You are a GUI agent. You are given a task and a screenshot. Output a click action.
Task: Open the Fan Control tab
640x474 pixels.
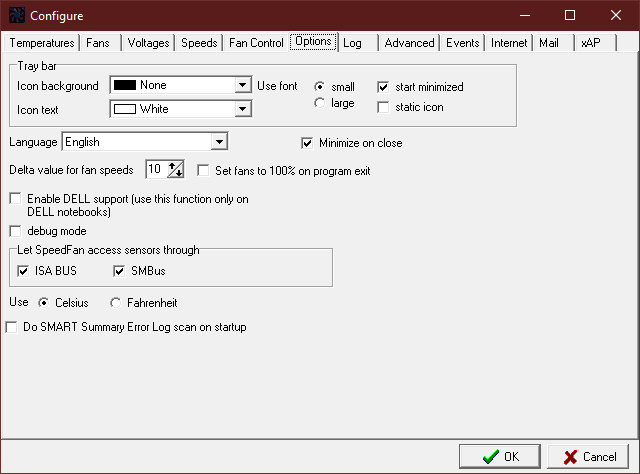coord(256,43)
